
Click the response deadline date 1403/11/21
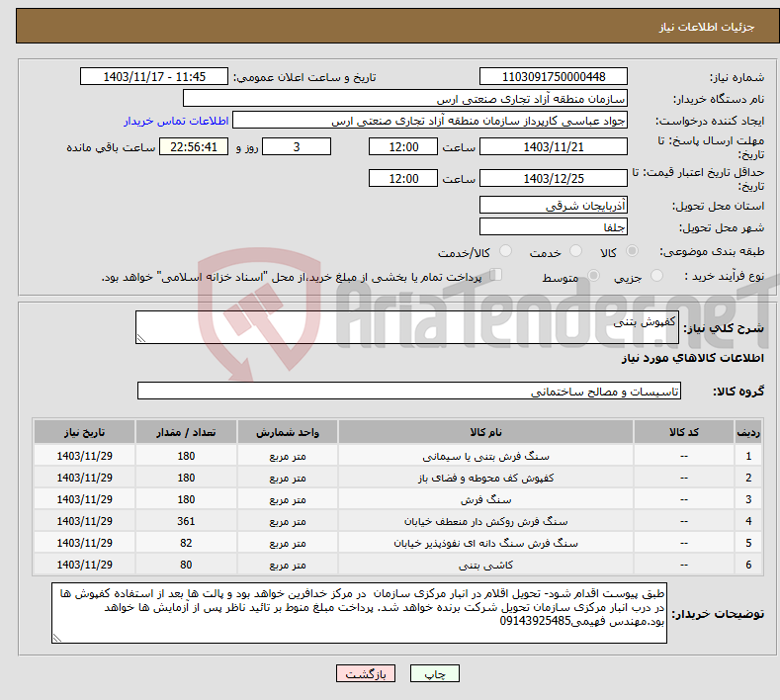[554, 146]
